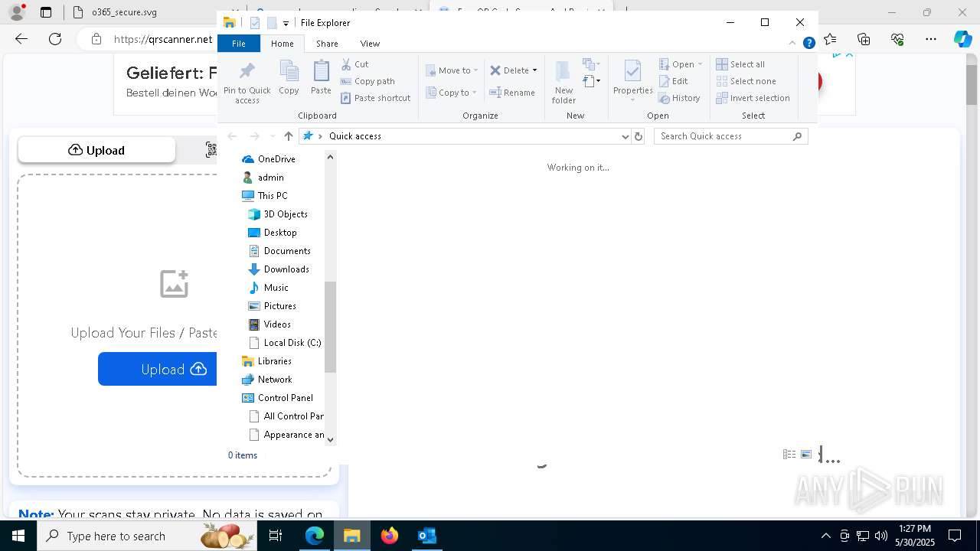Viewport: 980px width, 551px height.
Task: Click the Rename ribbon button
Action: pos(512,93)
